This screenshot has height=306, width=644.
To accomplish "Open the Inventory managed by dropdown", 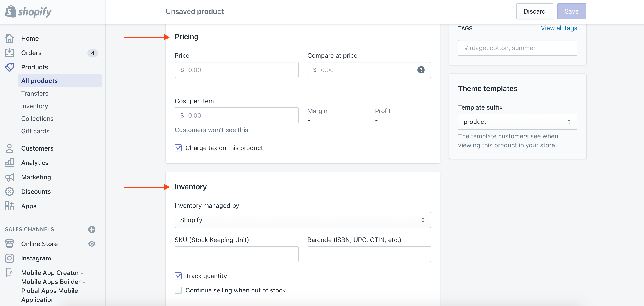I will point(302,220).
